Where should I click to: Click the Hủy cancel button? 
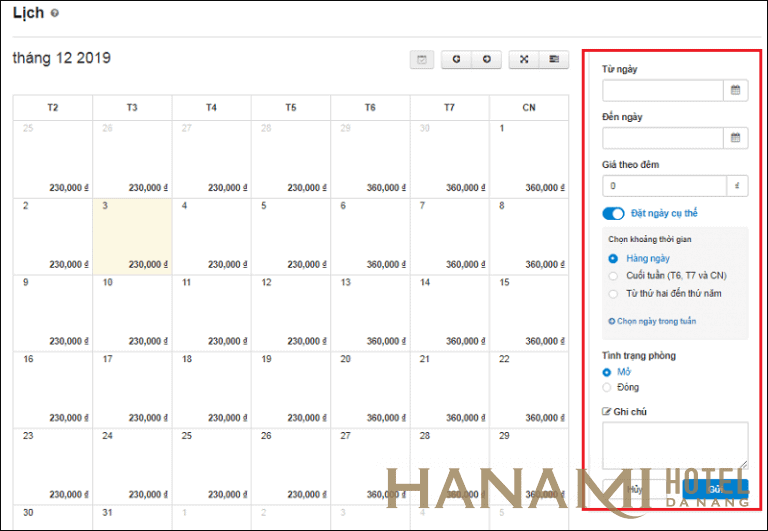point(633,489)
